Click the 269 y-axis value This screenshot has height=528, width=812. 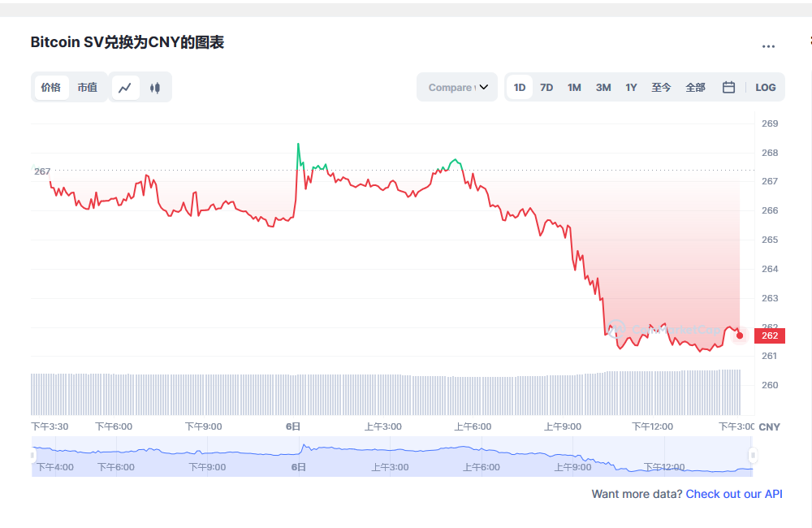click(770, 123)
